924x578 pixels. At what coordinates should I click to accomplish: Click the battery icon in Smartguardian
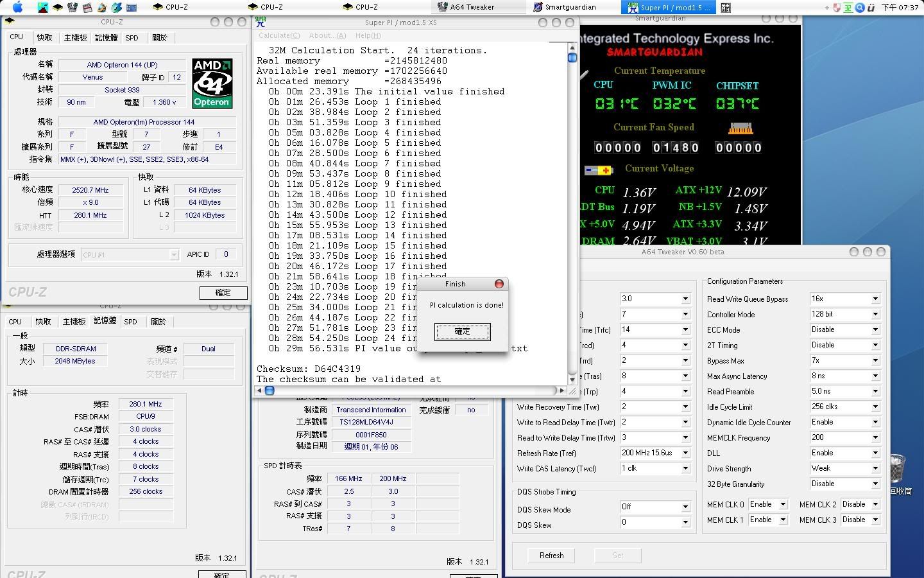tap(599, 170)
